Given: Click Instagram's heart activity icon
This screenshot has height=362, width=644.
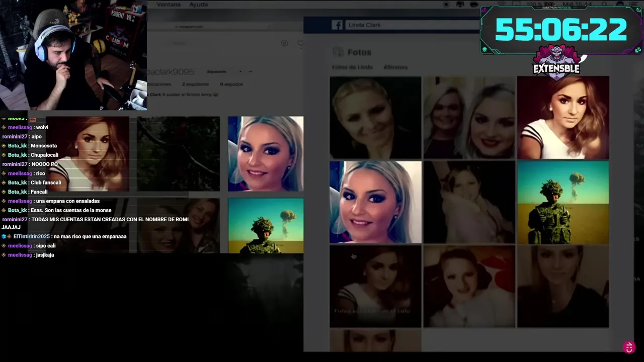Looking at the screenshot, I should 300,43.
